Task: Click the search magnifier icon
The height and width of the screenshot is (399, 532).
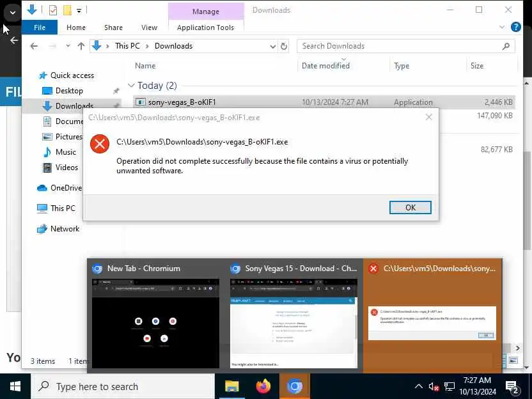Action: (x=506, y=46)
